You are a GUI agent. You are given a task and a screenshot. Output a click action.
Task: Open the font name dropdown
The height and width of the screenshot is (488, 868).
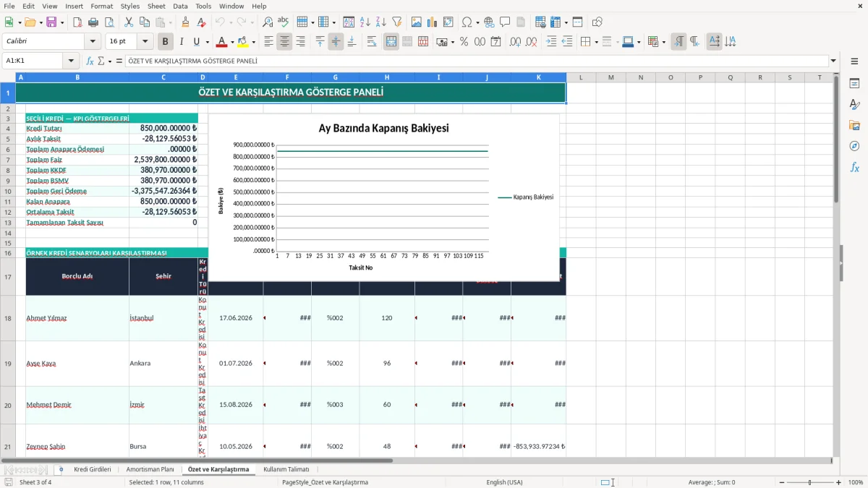pos(93,42)
